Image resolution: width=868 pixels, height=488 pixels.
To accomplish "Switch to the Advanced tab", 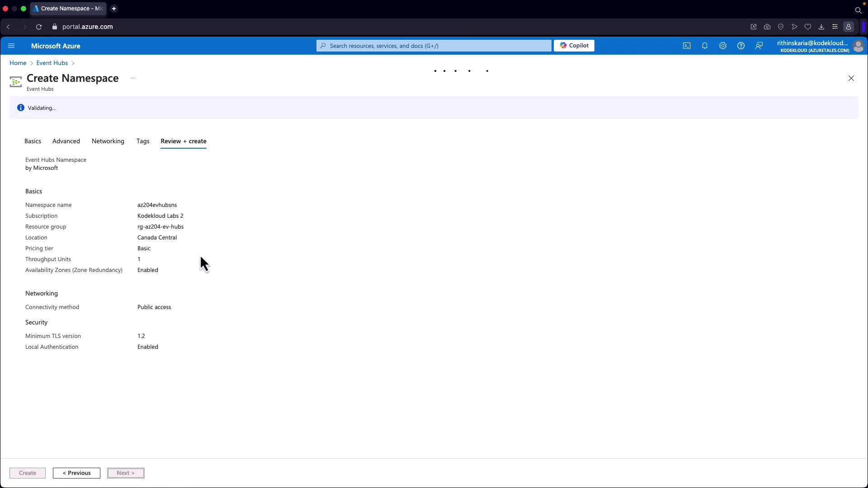I will (66, 141).
